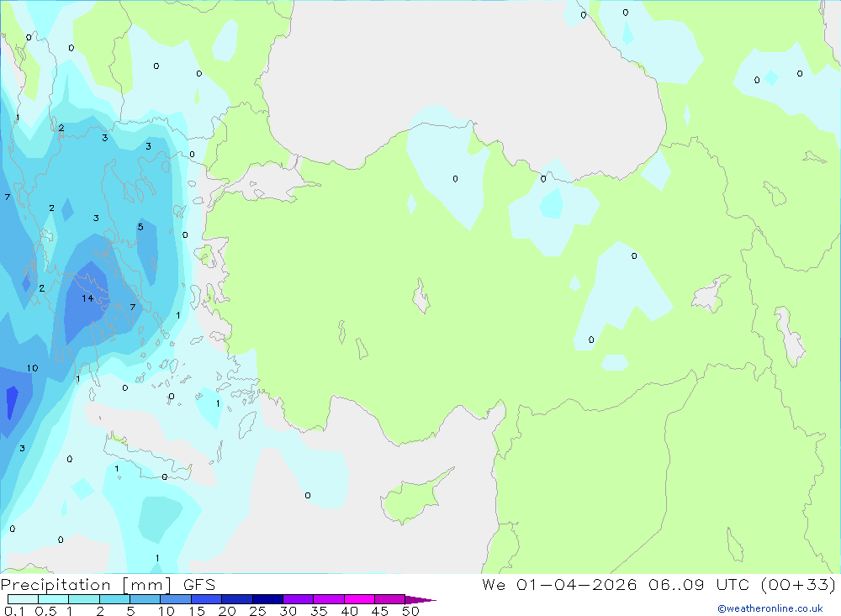Click the legend label '0.1'
841x616 pixels.
coord(14,611)
